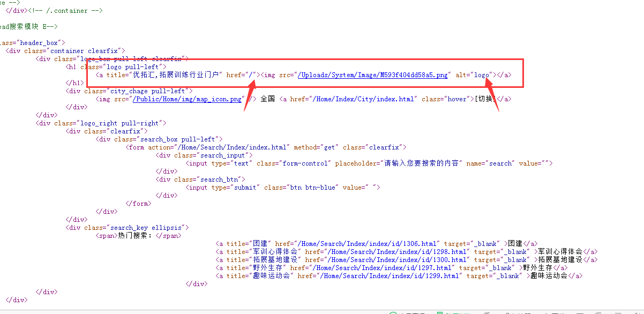Click the alt="logo" attribute text

coord(474,75)
